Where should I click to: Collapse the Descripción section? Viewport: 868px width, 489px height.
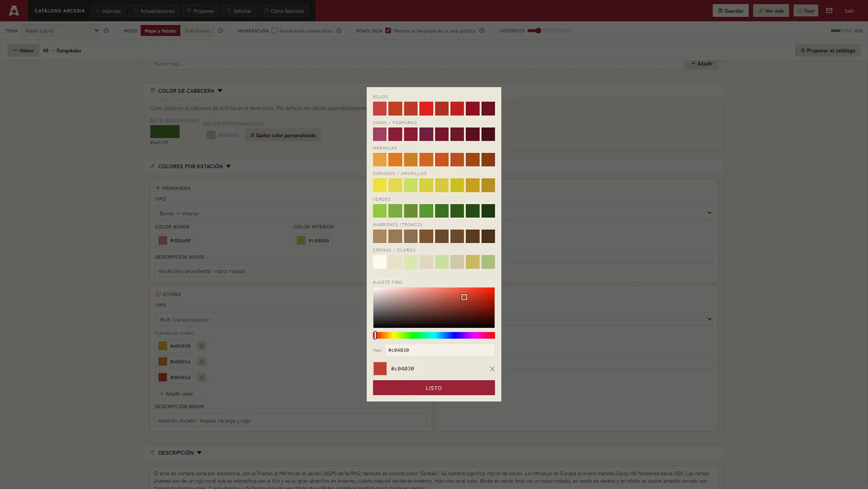click(199, 452)
